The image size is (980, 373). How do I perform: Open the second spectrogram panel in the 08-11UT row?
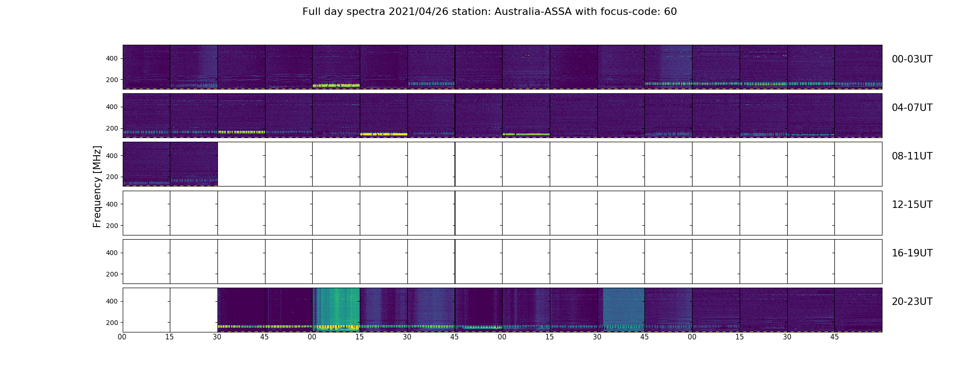(194, 164)
